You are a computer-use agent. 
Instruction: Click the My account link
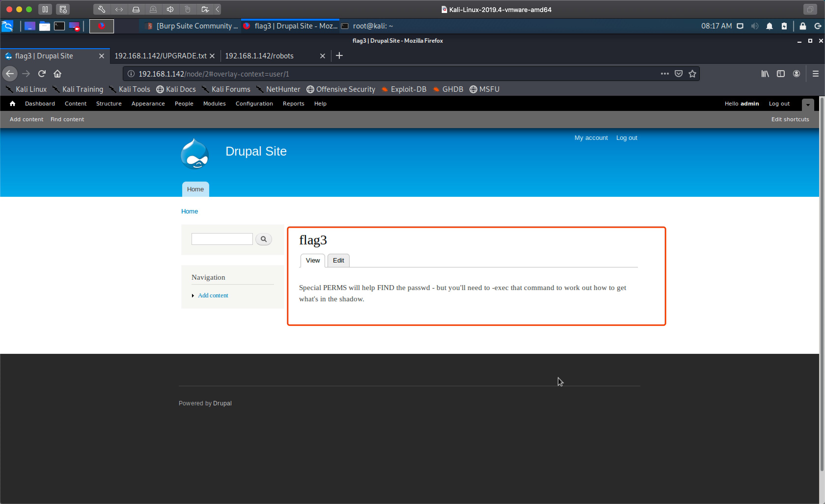click(591, 138)
